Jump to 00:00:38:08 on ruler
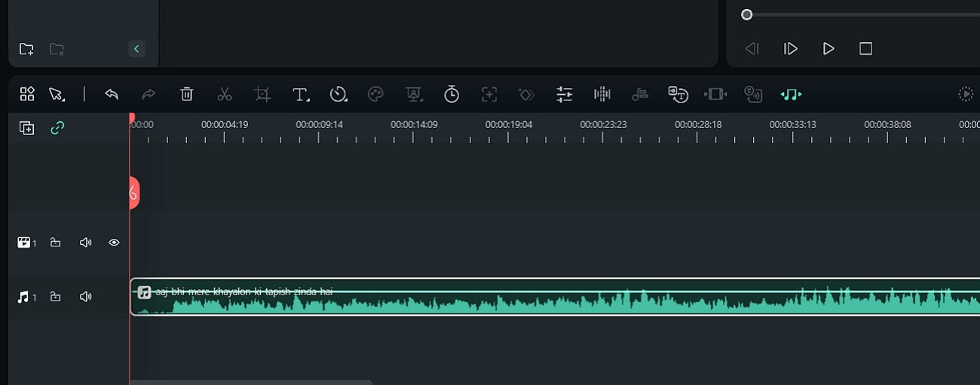The height and width of the screenshot is (385, 980). 887,124
